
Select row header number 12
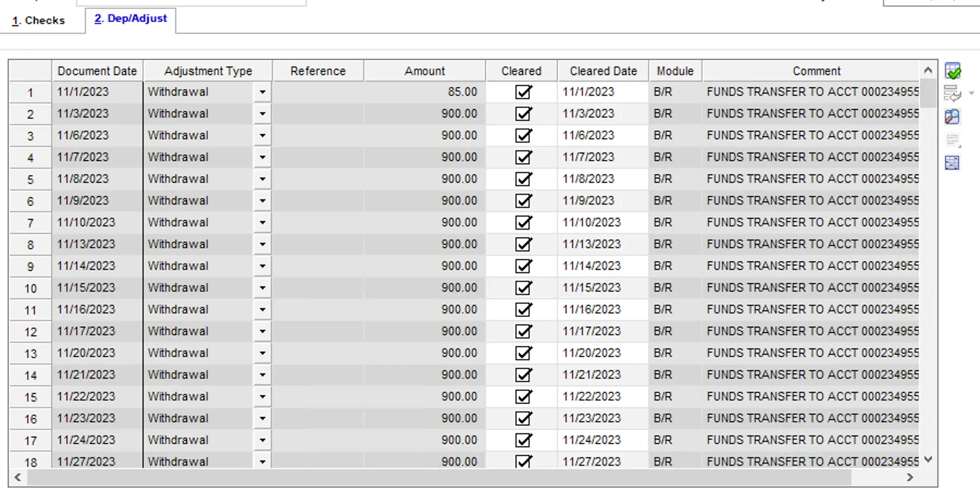(x=30, y=332)
